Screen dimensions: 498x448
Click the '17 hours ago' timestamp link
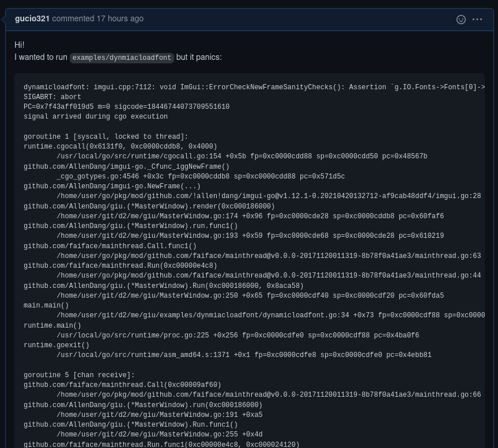[120, 18]
